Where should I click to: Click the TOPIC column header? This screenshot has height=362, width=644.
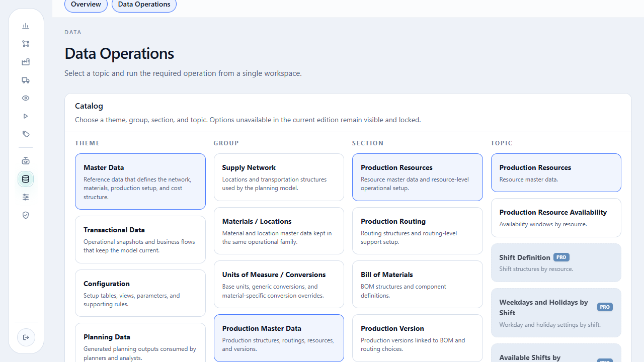pyautogui.click(x=502, y=143)
